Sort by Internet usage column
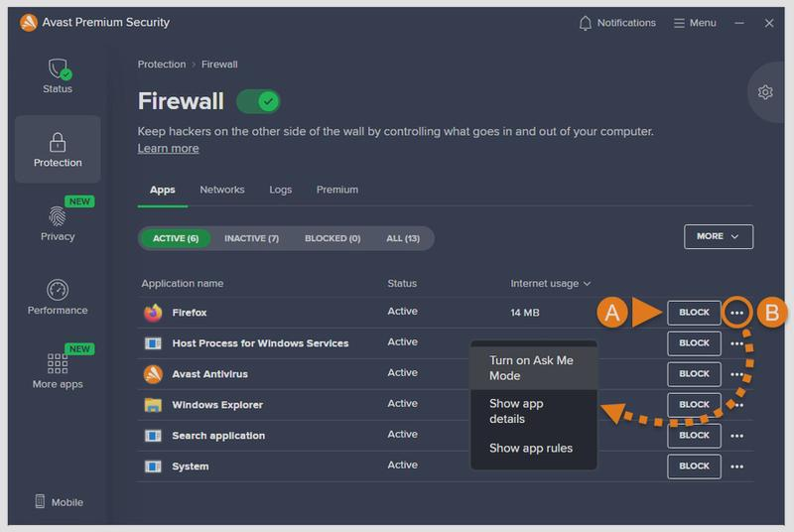Image resolution: width=794 pixels, height=532 pixels. tap(551, 284)
